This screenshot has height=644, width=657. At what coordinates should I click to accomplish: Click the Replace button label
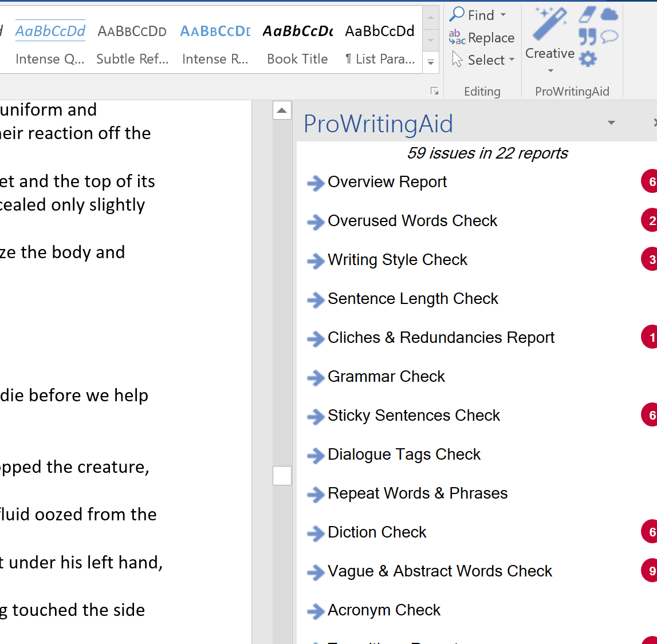491,38
